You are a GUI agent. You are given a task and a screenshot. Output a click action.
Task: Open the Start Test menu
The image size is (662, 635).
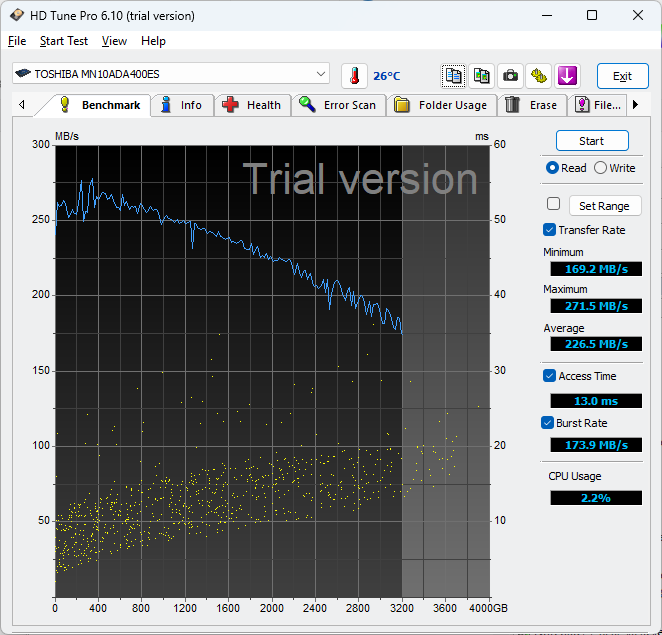[x=64, y=41]
